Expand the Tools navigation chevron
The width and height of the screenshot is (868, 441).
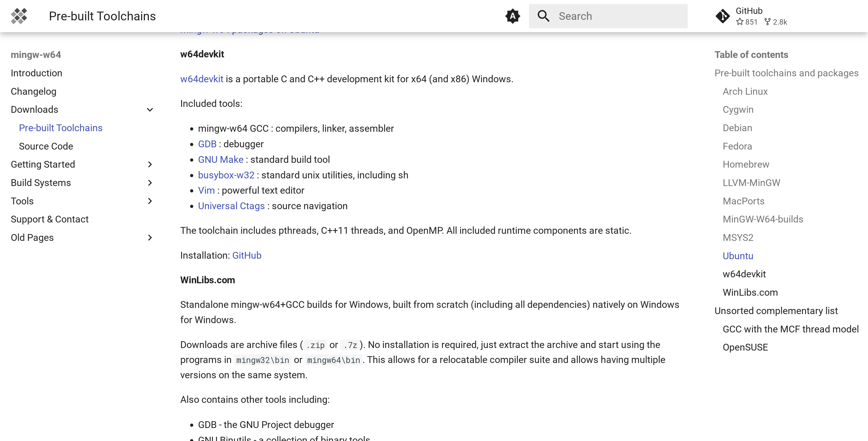click(150, 201)
